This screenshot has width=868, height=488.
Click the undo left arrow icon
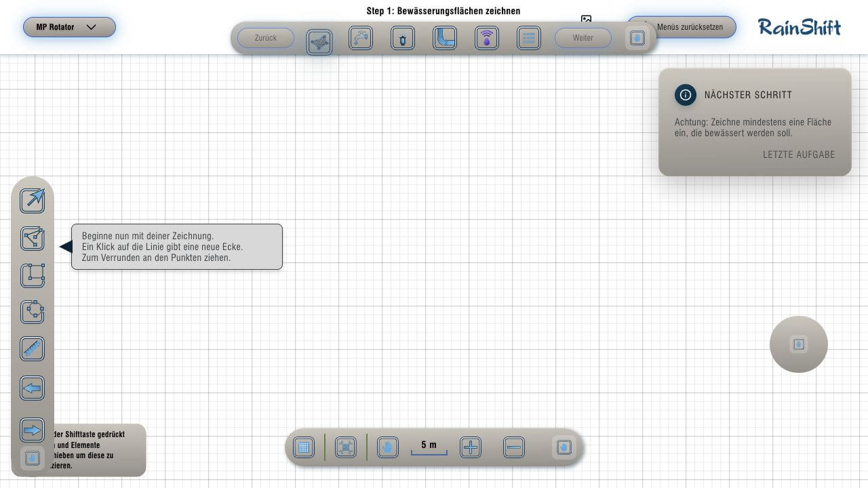pos(33,388)
